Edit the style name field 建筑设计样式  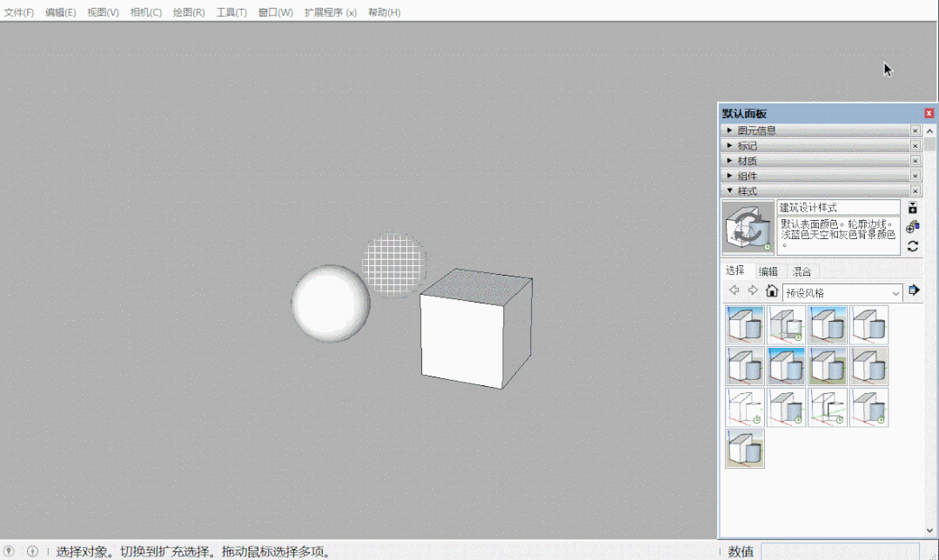coord(838,208)
